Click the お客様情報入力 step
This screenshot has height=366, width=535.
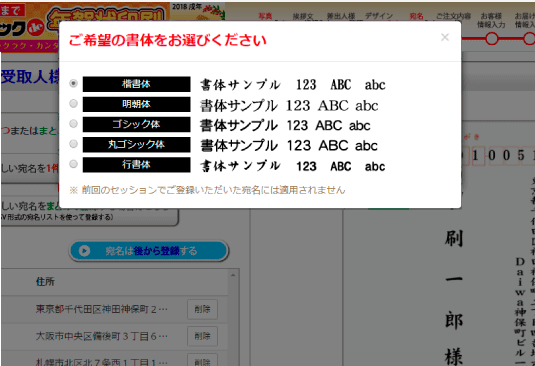(x=491, y=20)
